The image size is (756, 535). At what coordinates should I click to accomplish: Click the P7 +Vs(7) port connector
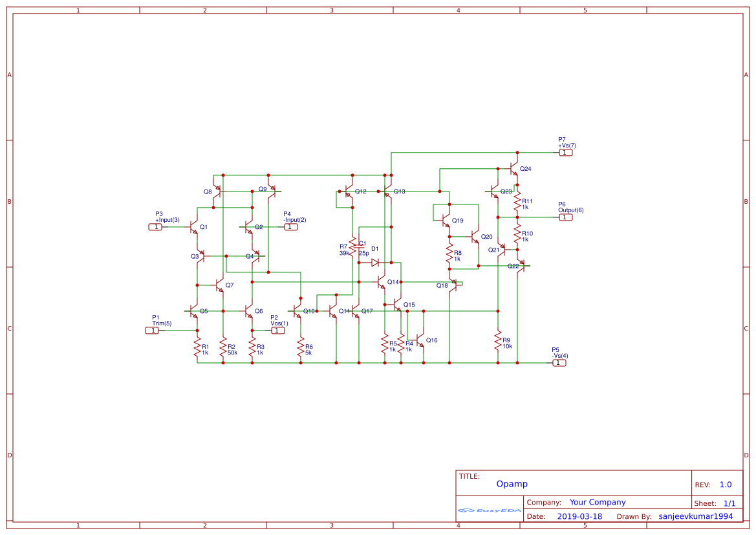pyautogui.click(x=566, y=153)
